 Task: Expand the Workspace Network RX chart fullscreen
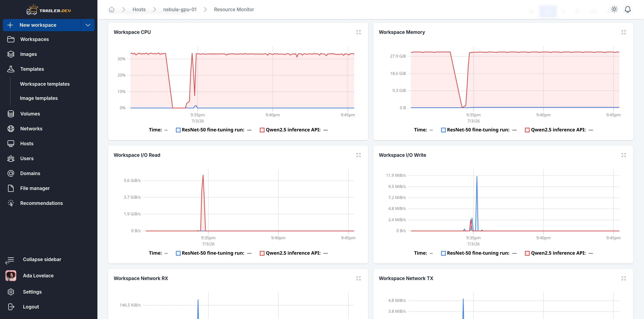(358, 278)
